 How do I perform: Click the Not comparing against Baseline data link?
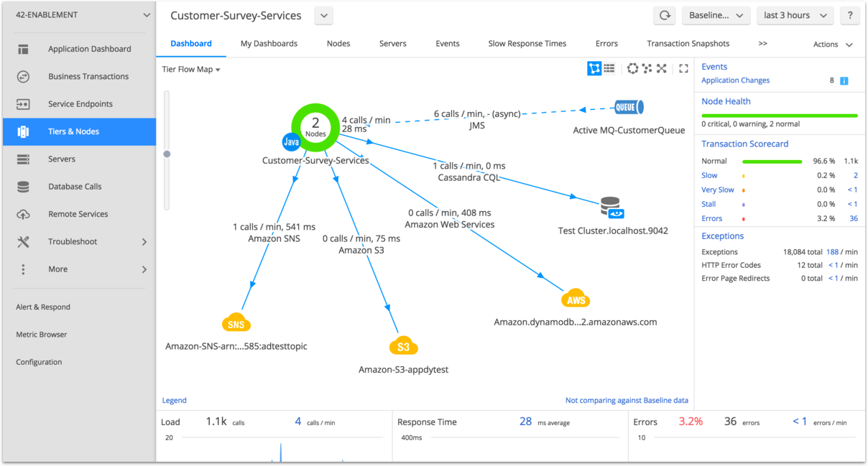[627, 401]
